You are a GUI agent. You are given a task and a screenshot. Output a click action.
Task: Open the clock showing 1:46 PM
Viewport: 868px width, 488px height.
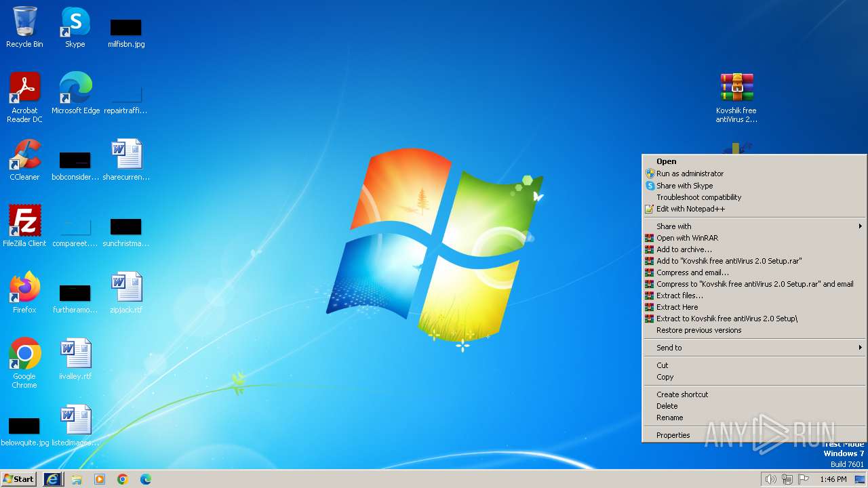[x=833, y=479]
